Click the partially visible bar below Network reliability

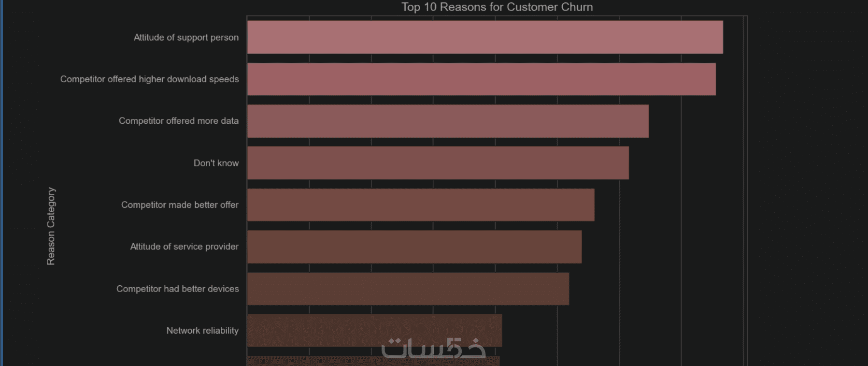point(314,362)
